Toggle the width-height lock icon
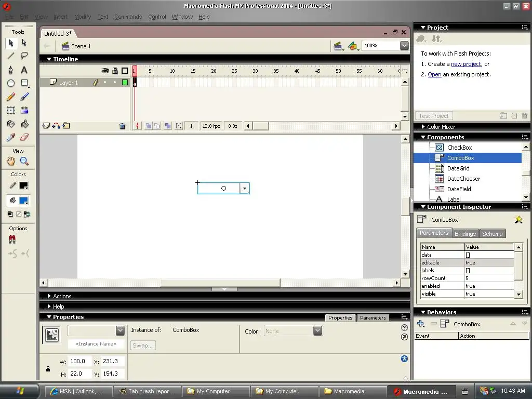Screen dimensions: 532x399 tap(48, 369)
